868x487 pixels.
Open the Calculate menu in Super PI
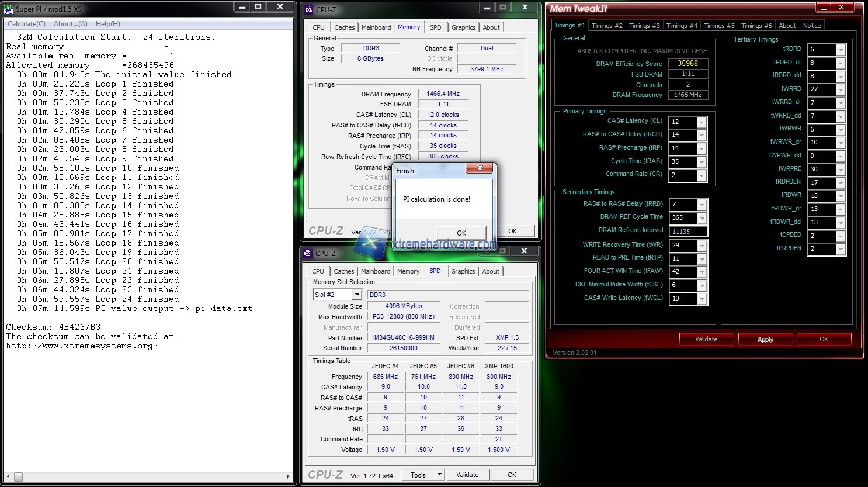coord(26,23)
